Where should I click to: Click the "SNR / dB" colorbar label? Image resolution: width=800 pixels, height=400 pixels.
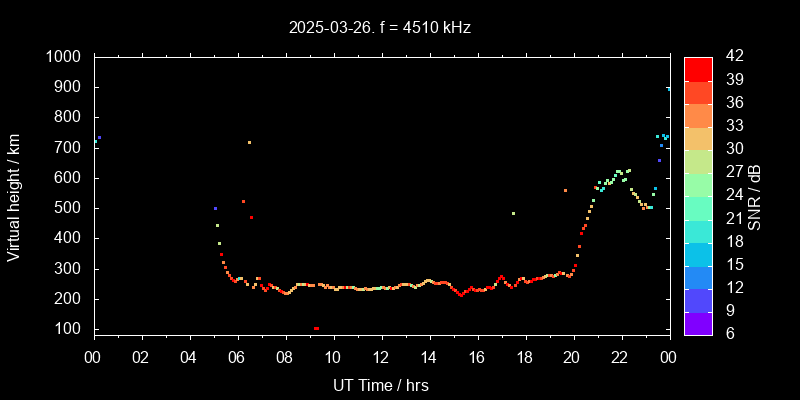tap(754, 195)
